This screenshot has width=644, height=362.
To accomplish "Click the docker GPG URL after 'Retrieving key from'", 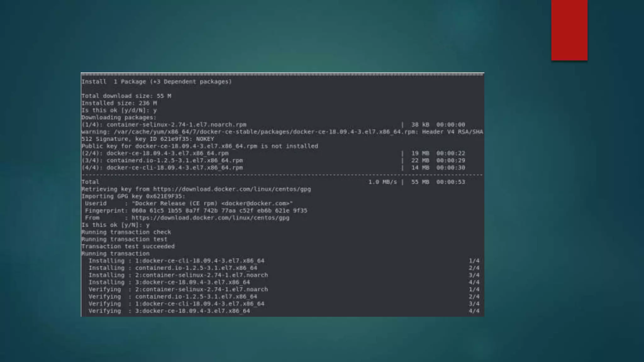I will pyautogui.click(x=232, y=189).
